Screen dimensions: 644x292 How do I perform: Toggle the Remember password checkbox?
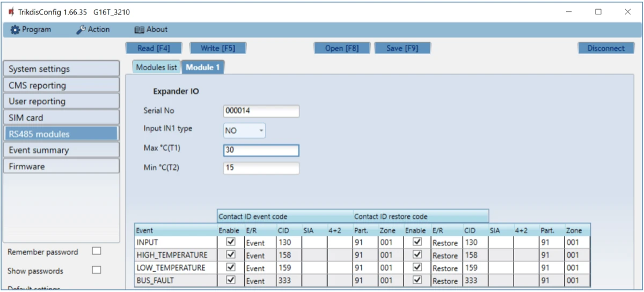(97, 251)
